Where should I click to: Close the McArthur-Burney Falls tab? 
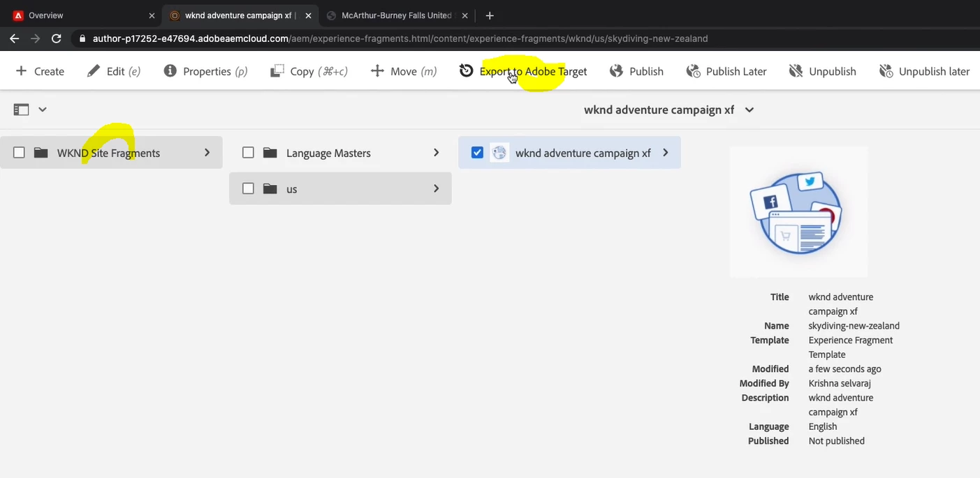(465, 15)
